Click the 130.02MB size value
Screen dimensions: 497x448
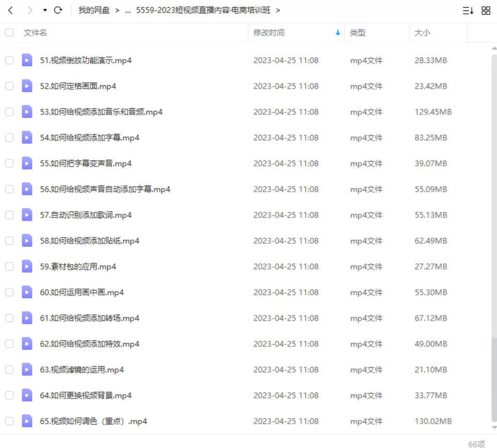(x=433, y=421)
